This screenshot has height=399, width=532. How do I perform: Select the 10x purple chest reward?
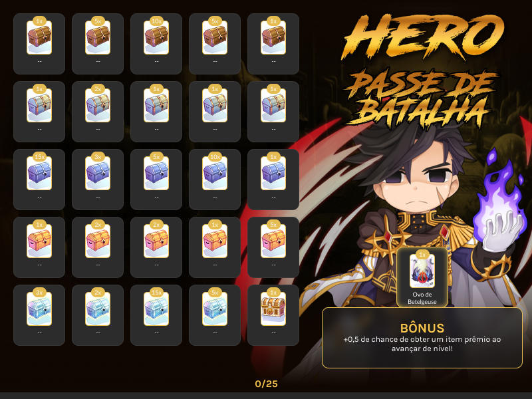(x=215, y=180)
